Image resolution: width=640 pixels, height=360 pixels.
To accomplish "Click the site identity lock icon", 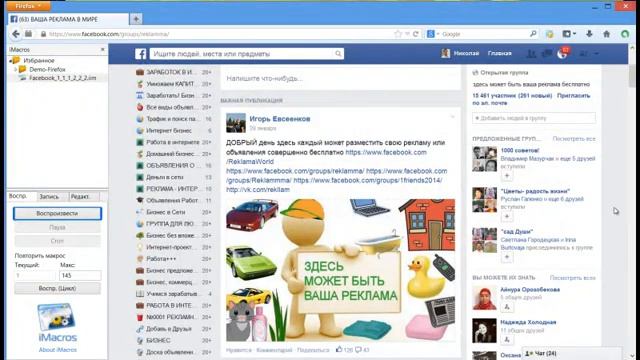I will click(43, 34).
